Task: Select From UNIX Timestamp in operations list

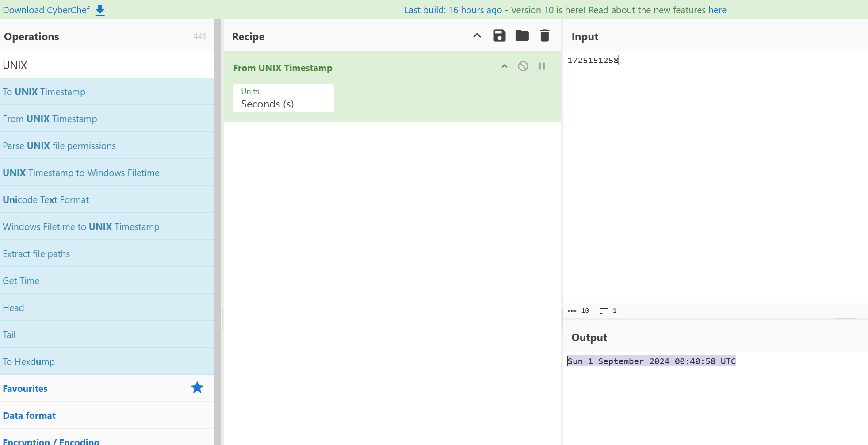Action: pos(107,119)
